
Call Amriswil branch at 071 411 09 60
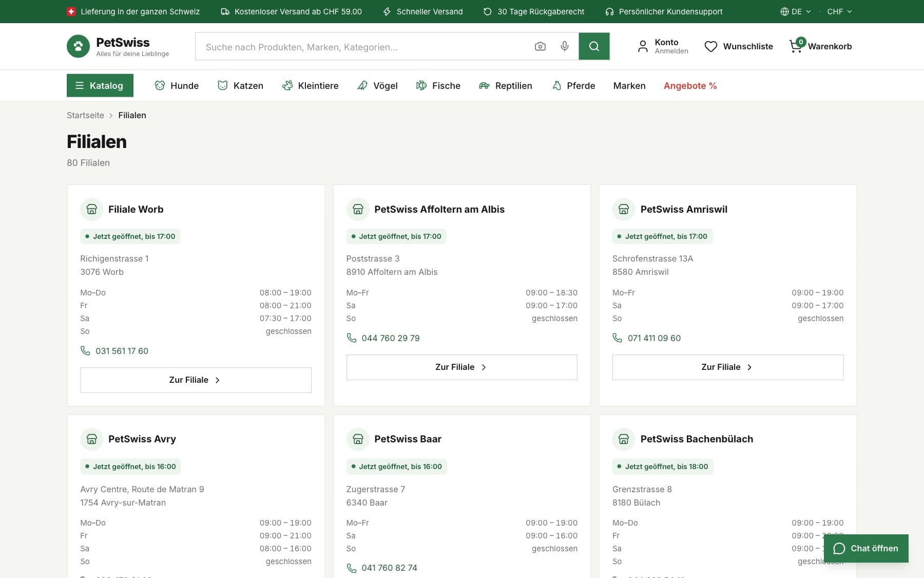click(x=647, y=338)
